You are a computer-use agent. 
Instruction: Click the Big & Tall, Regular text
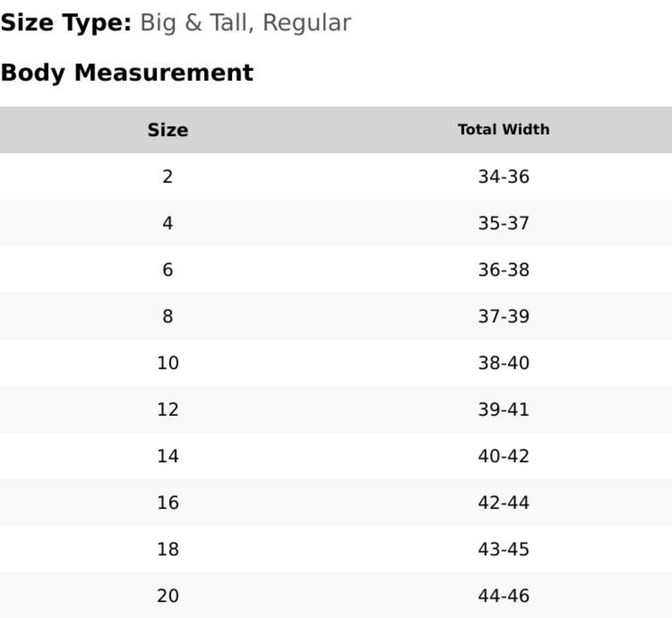(245, 23)
